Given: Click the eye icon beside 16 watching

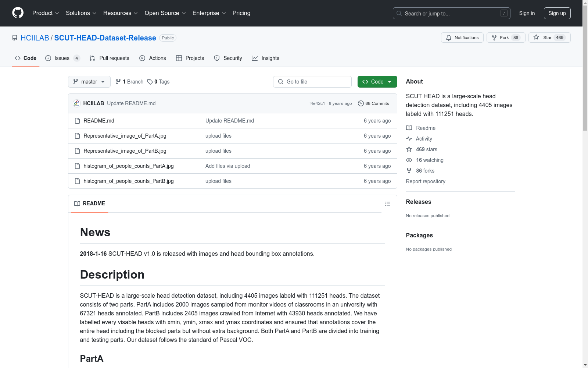Looking at the screenshot, I should (x=409, y=160).
